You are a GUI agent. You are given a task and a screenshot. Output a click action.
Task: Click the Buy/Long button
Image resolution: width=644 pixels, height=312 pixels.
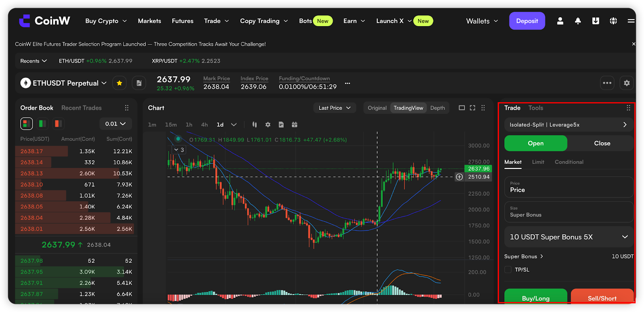(536, 296)
